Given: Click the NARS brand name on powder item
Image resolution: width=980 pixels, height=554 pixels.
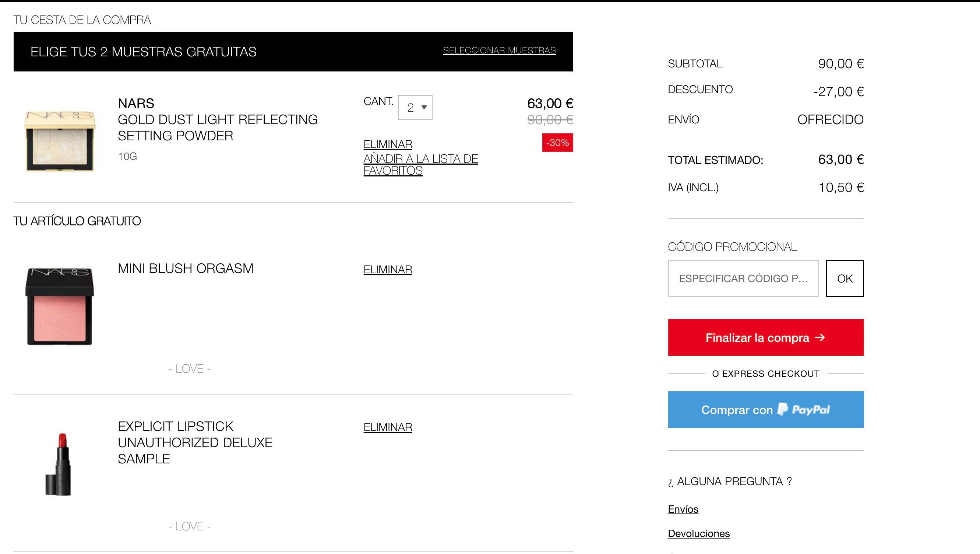Looking at the screenshot, I should (x=136, y=103).
